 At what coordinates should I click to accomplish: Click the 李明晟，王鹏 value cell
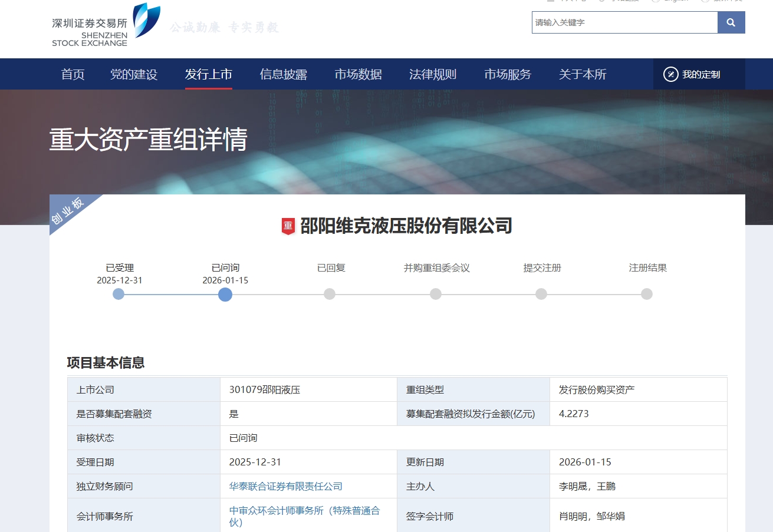pos(638,486)
